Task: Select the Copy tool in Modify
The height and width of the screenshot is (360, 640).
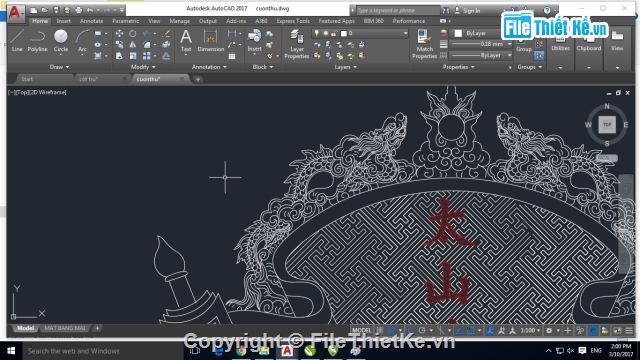Action: tap(119, 44)
